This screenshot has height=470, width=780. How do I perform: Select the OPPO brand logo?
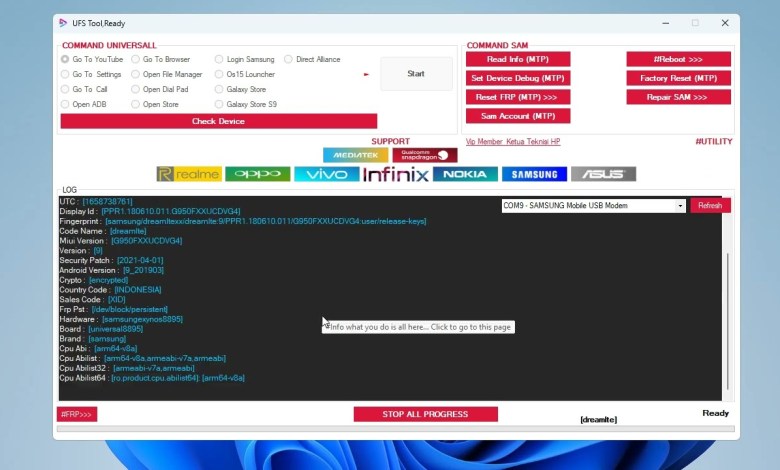258,174
